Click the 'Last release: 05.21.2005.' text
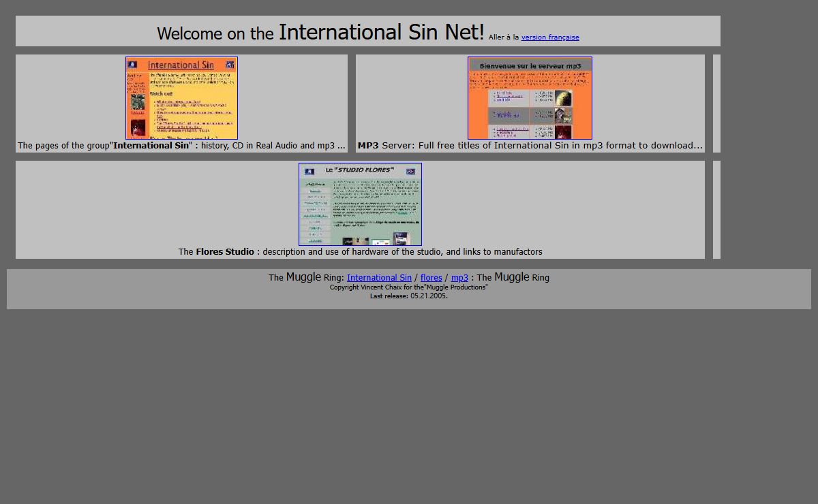The height and width of the screenshot is (504, 818). point(409,296)
